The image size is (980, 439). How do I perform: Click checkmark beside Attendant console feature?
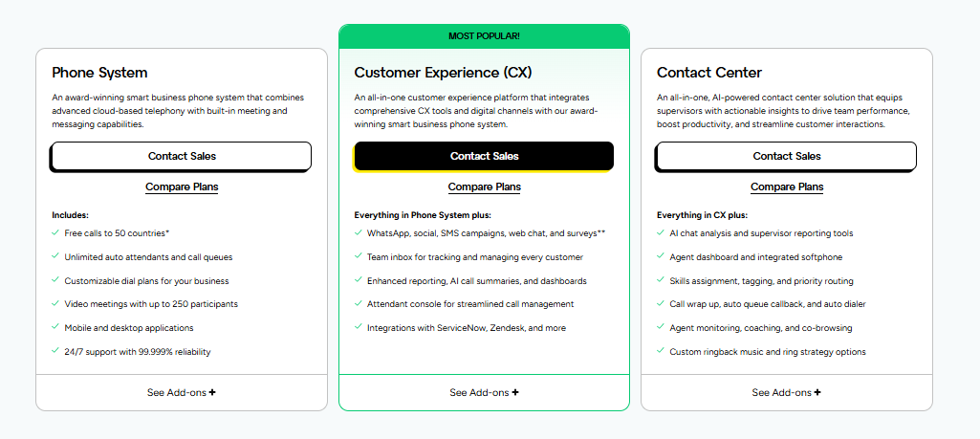(359, 303)
